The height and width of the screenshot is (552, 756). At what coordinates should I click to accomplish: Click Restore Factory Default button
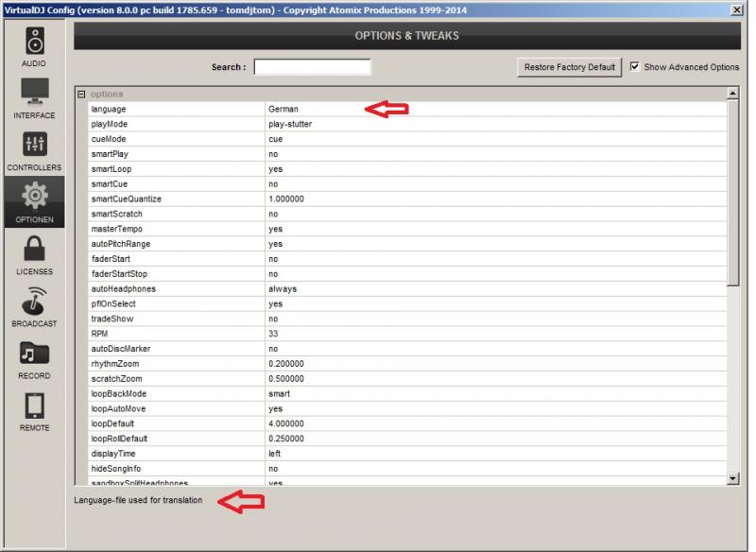pos(570,67)
